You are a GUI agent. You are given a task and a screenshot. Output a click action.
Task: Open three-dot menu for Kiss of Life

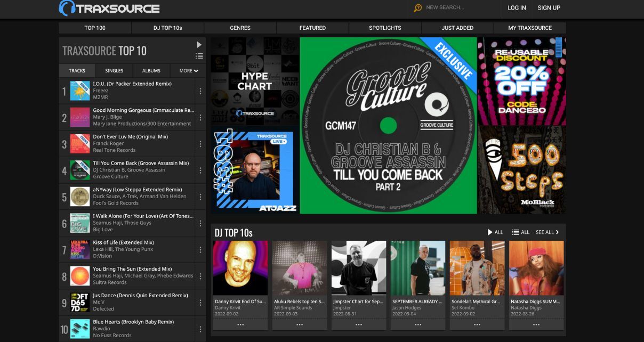[200, 249]
